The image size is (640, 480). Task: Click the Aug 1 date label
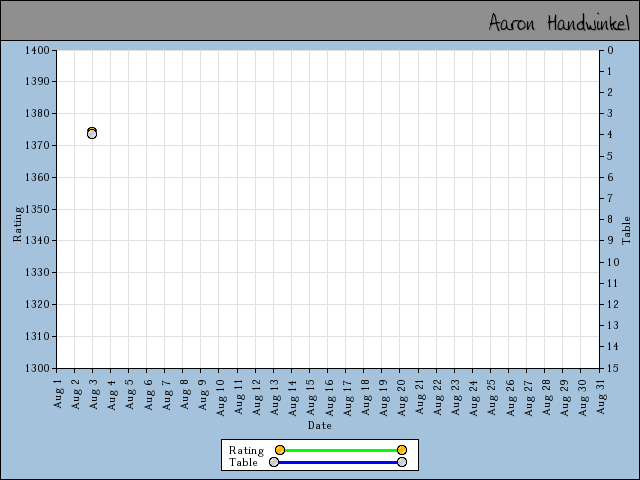click(x=58, y=393)
